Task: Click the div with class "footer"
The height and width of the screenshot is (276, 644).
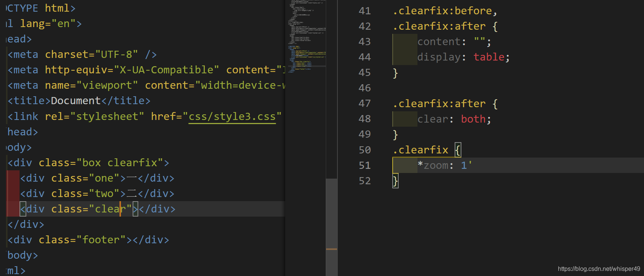Action: (88, 240)
